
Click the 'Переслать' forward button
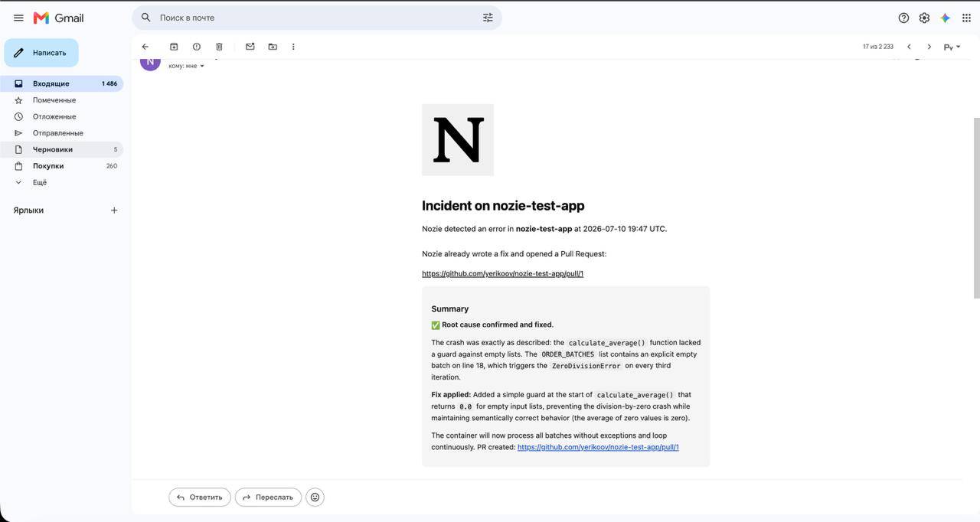(268, 497)
